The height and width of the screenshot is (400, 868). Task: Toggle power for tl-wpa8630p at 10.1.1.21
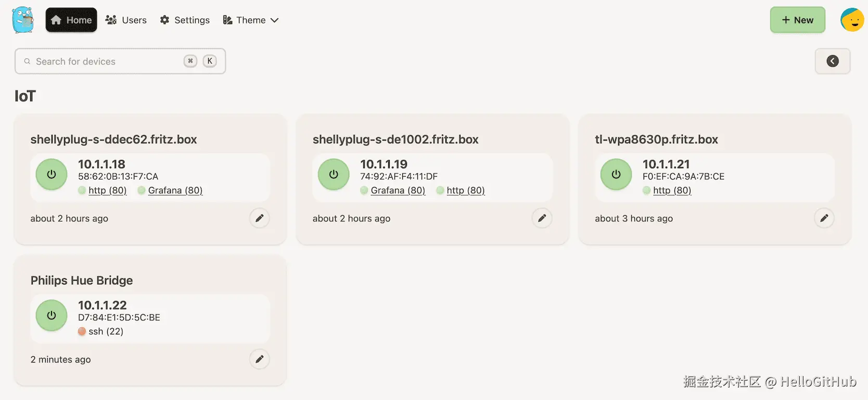(616, 174)
